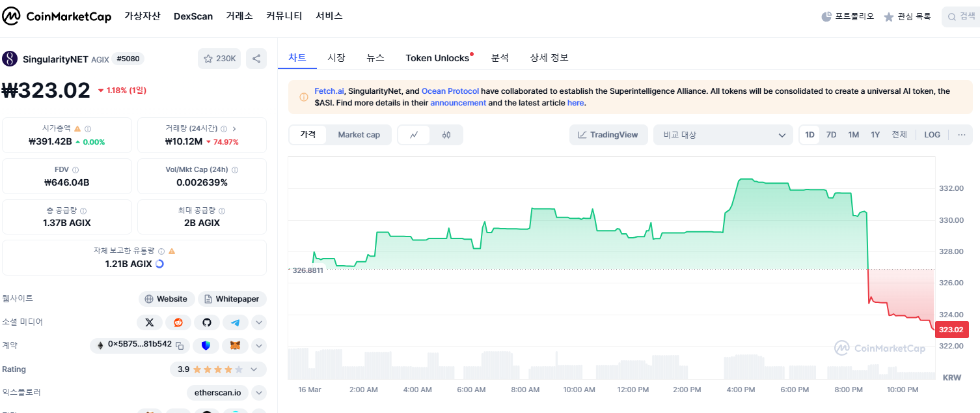
Task: Open etherscan.io explorer link
Action: 217,393
